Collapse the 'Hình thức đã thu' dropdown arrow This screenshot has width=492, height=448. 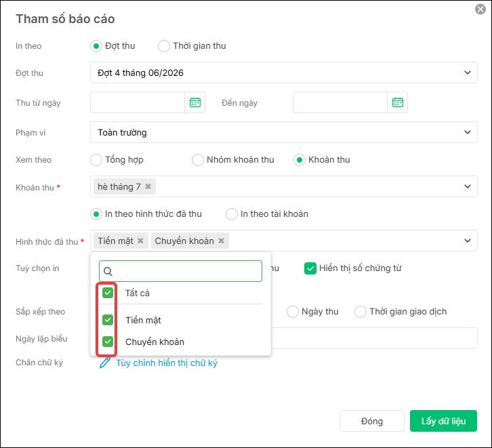click(467, 241)
